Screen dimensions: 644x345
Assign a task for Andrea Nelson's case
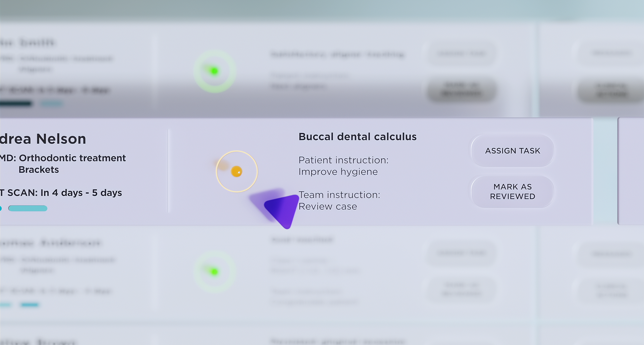513,151
